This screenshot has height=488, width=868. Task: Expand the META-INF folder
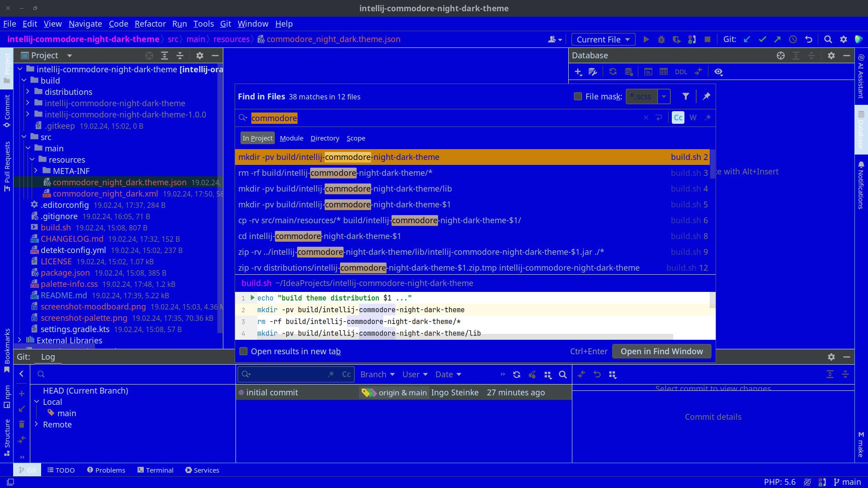click(x=36, y=171)
